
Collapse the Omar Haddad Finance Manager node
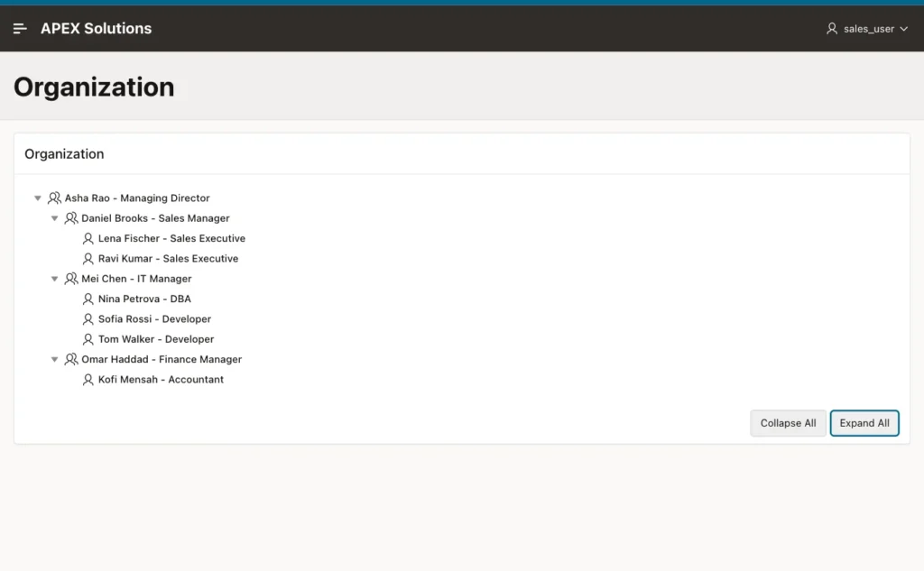pos(54,359)
